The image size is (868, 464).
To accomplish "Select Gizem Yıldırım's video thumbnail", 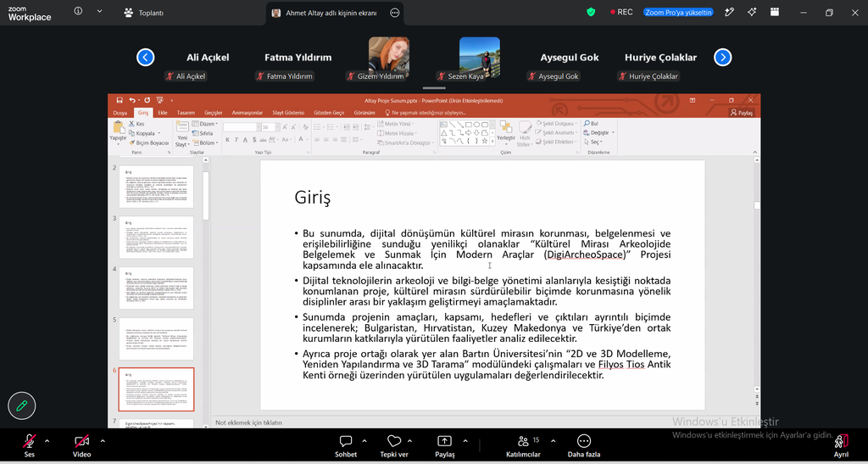I will [388, 58].
